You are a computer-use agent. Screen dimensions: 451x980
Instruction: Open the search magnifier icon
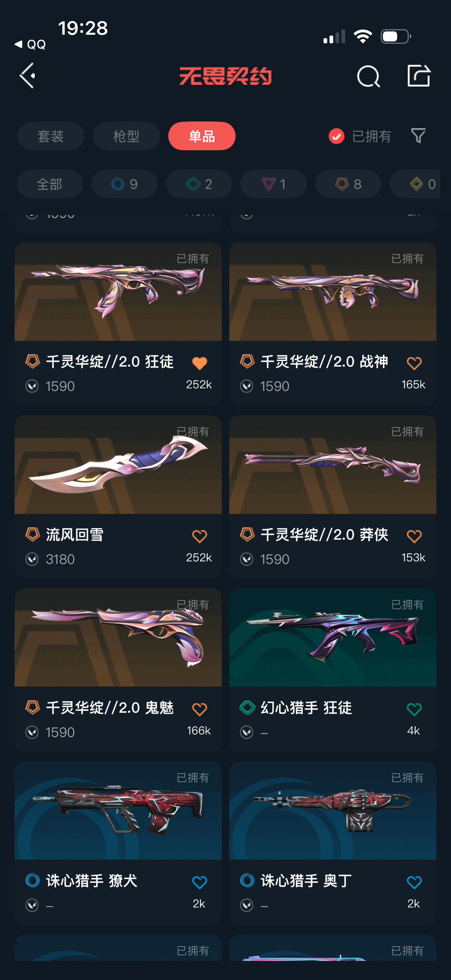(368, 76)
